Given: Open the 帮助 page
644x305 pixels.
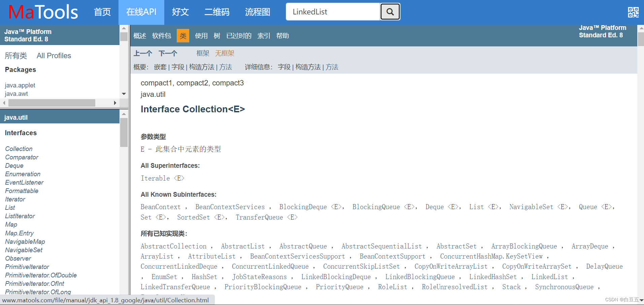Looking at the screenshot, I should [282, 36].
